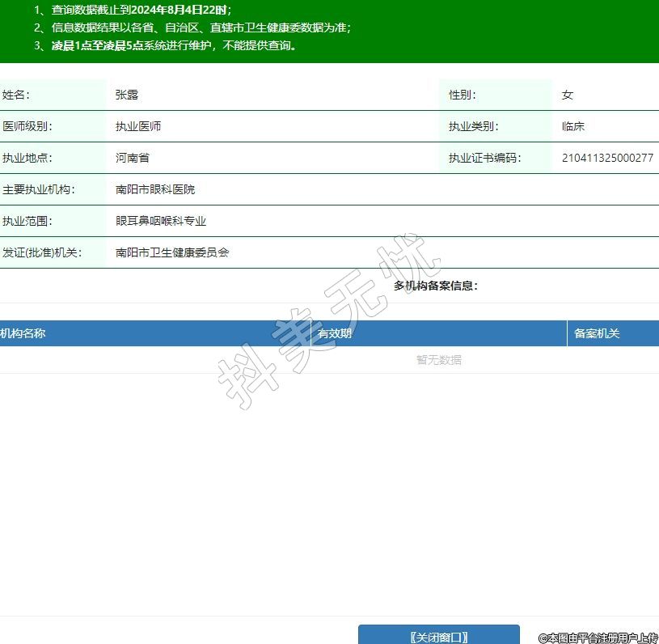Click the 机构名称 column header
The height and width of the screenshot is (644, 659).
tap(24, 333)
